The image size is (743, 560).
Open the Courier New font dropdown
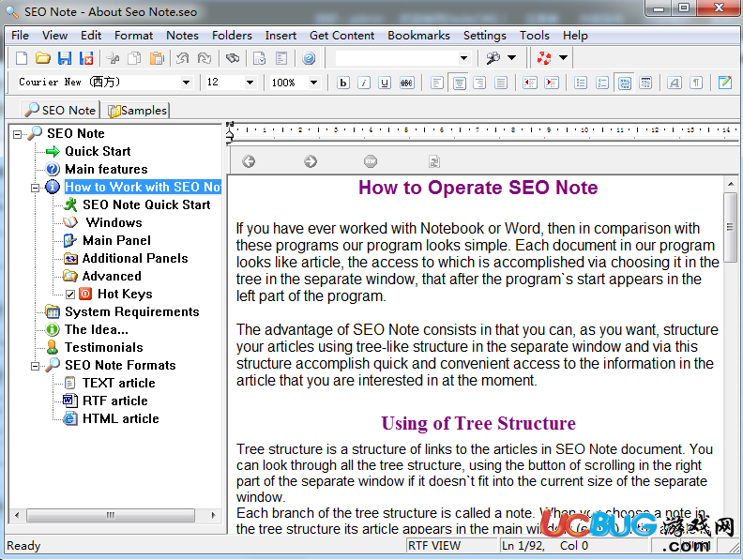(x=187, y=83)
